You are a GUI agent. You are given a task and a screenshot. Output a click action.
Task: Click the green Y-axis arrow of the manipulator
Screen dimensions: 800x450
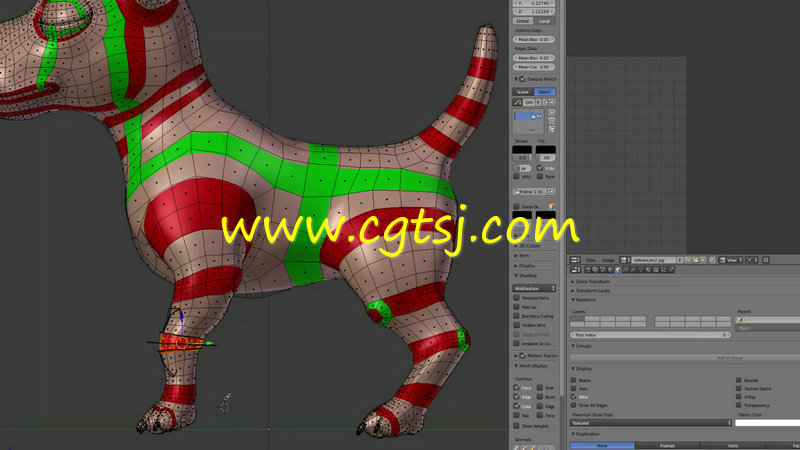210,344
